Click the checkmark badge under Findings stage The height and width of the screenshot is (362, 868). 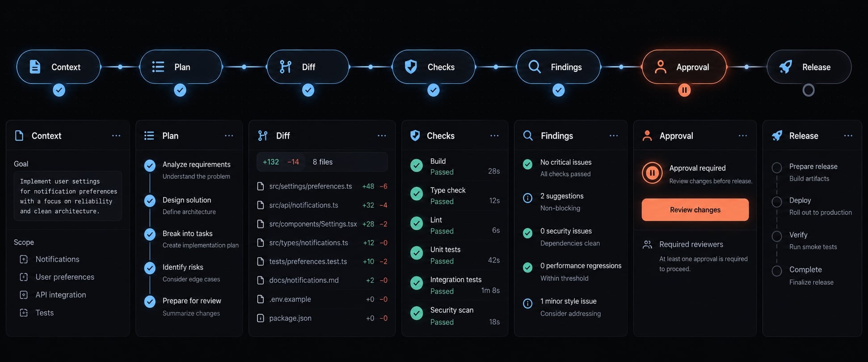558,90
